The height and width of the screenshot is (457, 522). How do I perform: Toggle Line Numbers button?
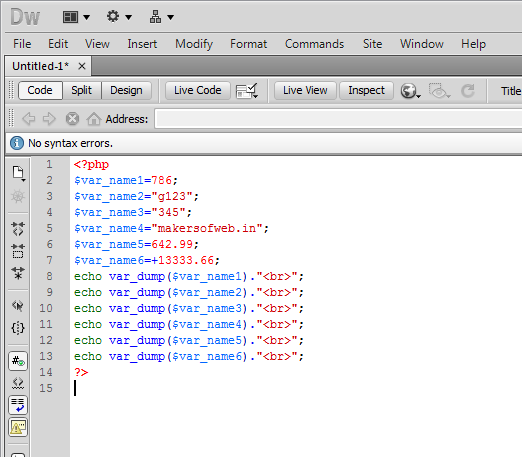(x=18, y=361)
